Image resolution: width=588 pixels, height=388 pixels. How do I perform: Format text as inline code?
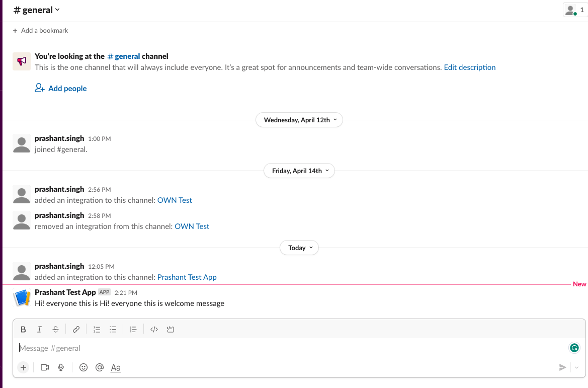tap(154, 329)
